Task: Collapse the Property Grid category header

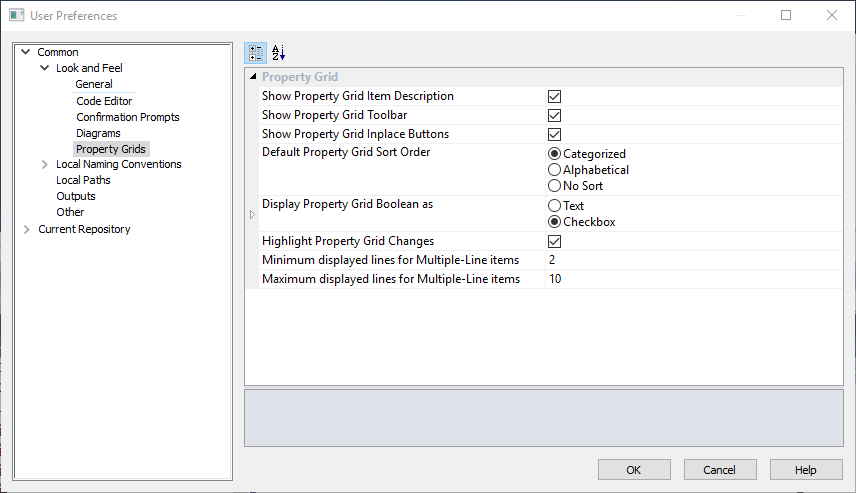Action: pos(252,77)
